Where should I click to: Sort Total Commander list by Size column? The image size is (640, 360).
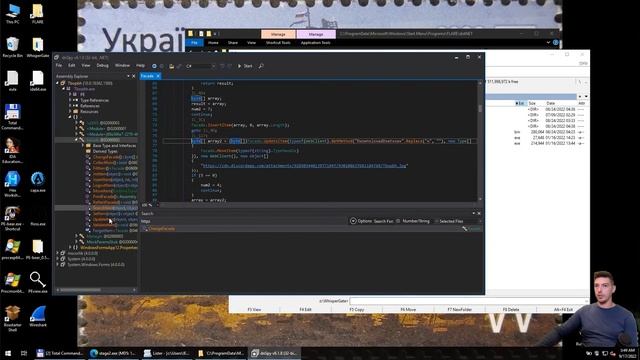[532, 103]
